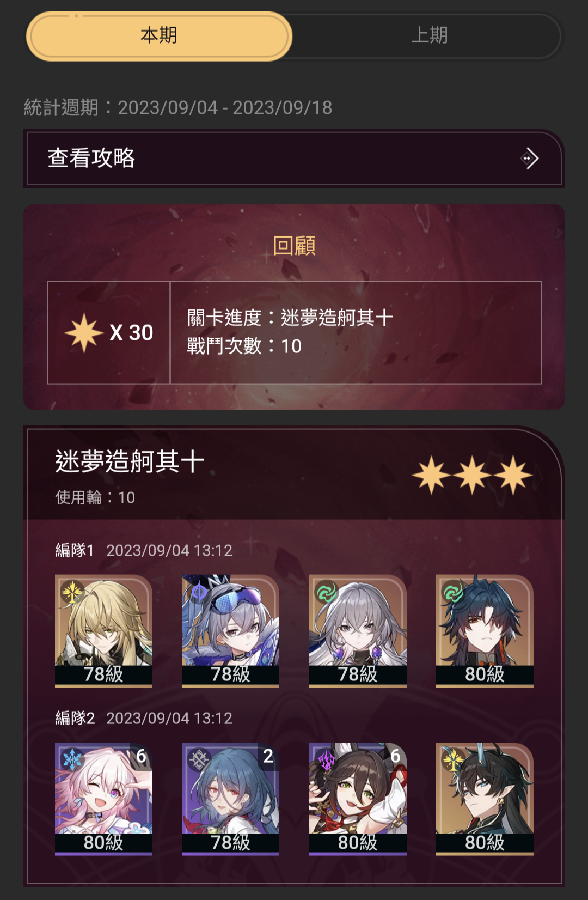
Task: Tap the wind element icon on gray-haired character
Action: coord(327,592)
